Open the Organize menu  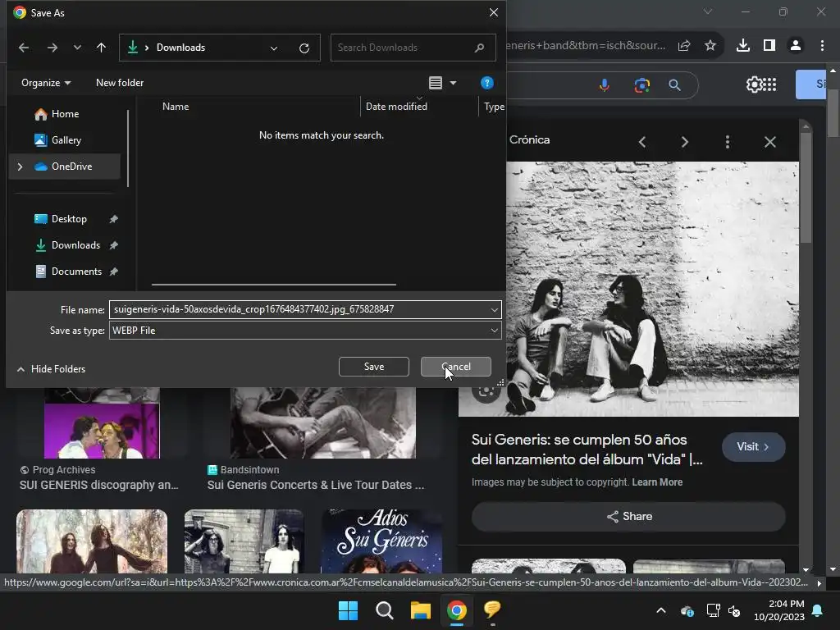(46, 83)
